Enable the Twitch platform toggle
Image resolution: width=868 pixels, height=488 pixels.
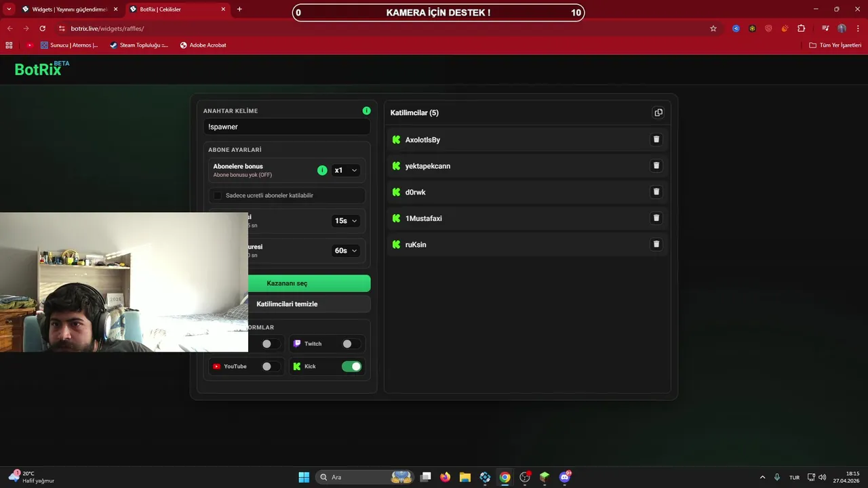coord(351,344)
